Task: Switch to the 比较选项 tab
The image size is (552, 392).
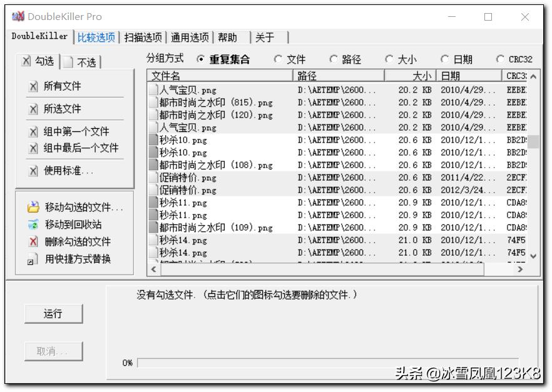Action: point(97,38)
